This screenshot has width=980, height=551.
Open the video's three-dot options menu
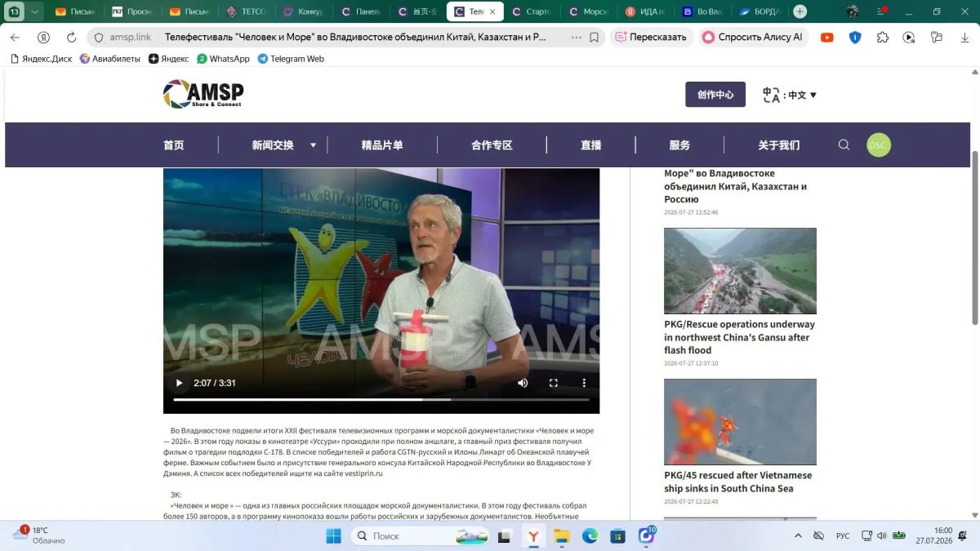(x=584, y=383)
